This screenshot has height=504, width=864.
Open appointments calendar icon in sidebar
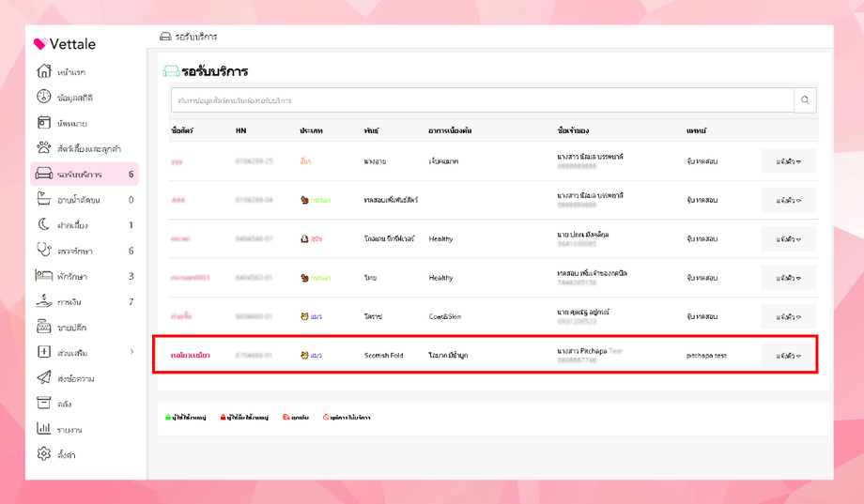click(43, 122)
